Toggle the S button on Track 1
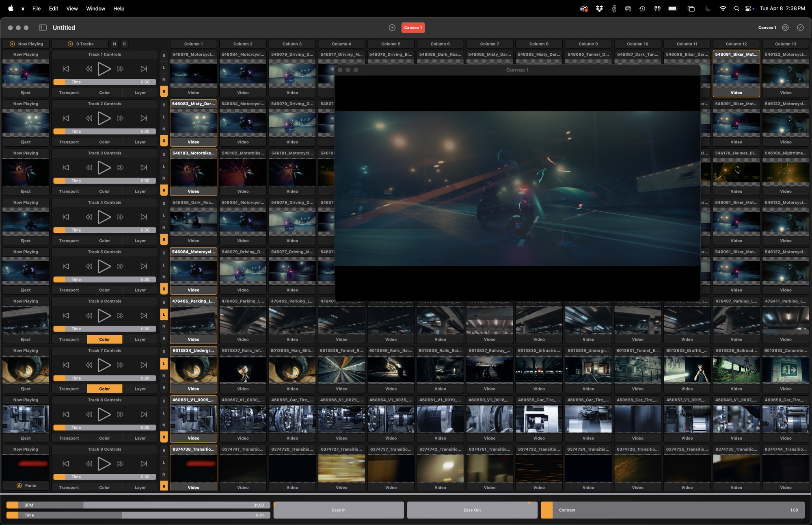The width and height of the screenshot is (812, 525). point(164,56)
